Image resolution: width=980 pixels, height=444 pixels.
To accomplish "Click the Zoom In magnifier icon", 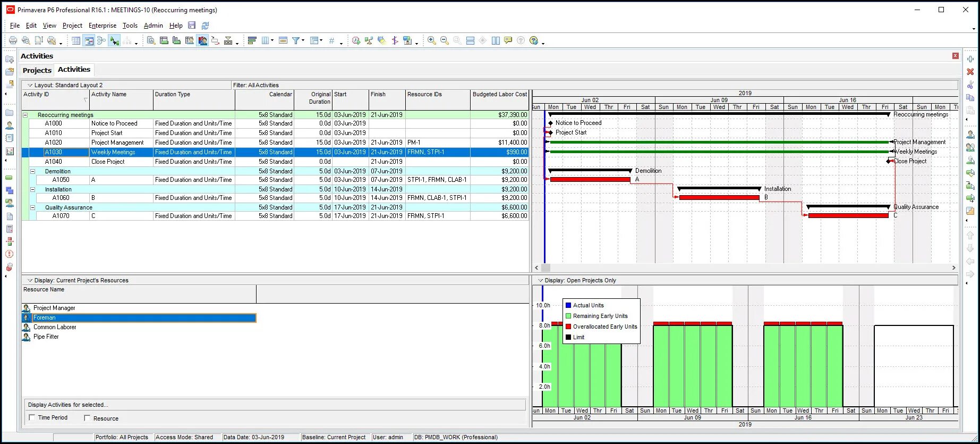I will click(432, 40).
